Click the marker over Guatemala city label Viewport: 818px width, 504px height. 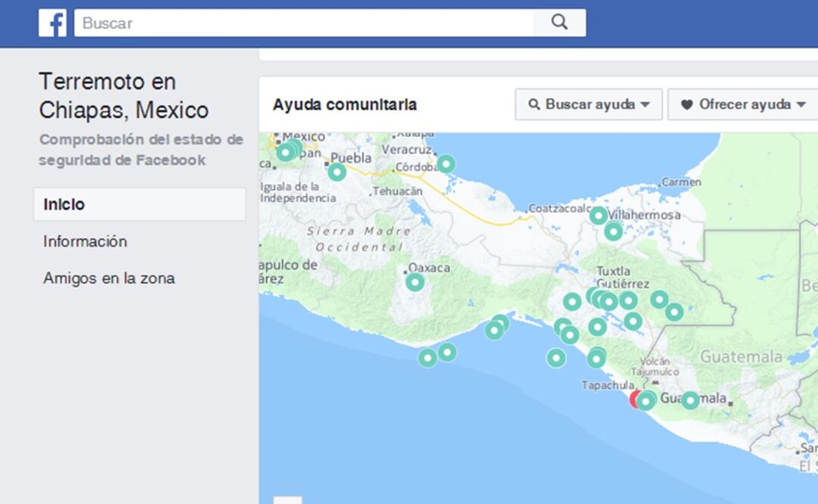690,400
